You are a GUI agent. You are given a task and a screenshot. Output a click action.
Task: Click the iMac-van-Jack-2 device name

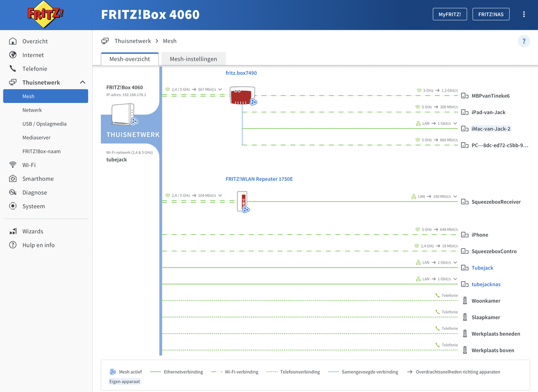[491, 129]
